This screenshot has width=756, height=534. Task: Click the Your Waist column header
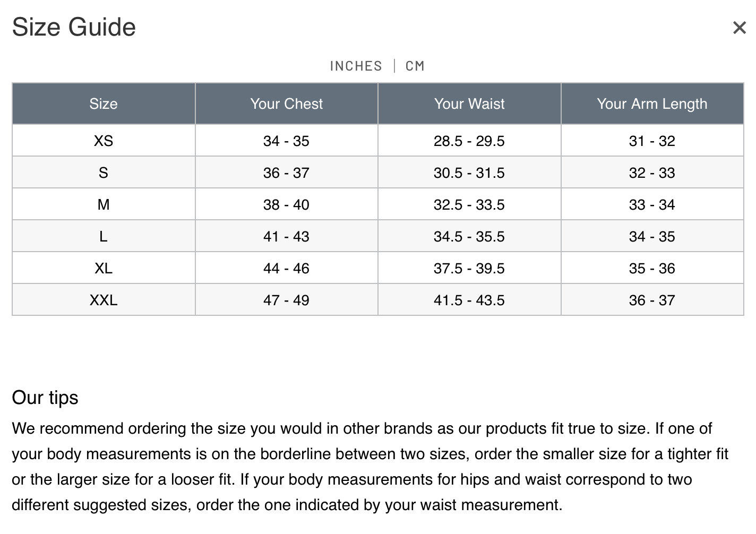(x=469, y=104)
